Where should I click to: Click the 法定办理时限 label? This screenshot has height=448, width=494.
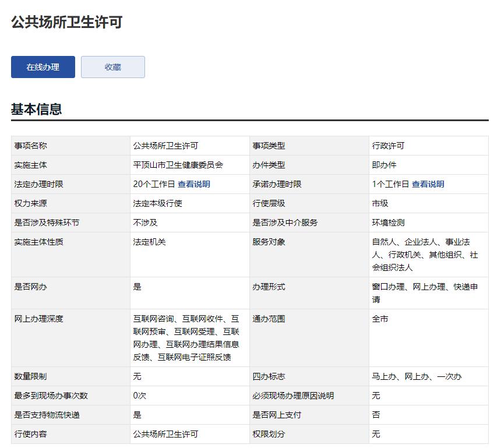coord(39,184)
